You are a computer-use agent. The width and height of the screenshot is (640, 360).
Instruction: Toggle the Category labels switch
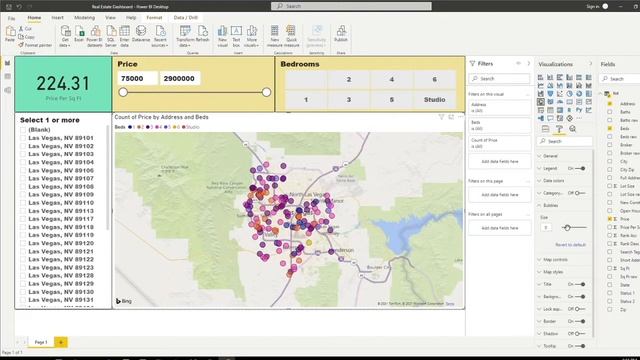click(580, 193)
